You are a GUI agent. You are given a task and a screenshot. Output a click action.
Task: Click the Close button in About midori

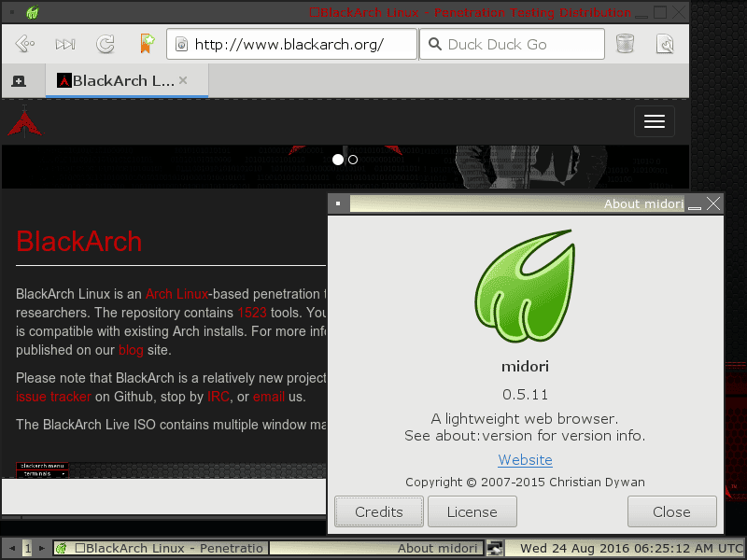[671, 511]
